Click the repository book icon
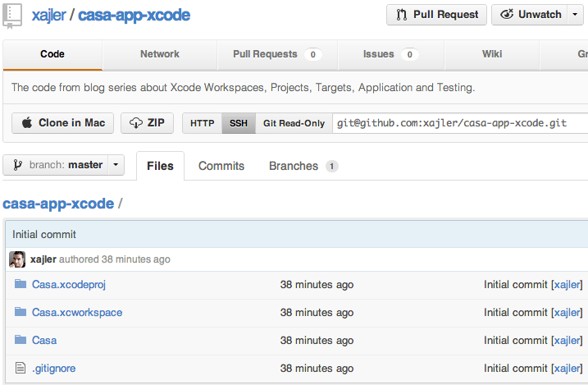Viewport: 588px width, 385px height. tap(12, 16)
